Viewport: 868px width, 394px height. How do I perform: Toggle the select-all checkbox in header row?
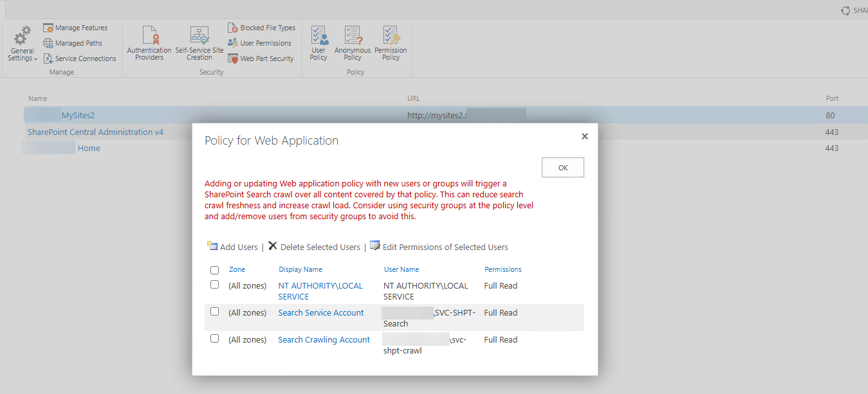point(215,270)
